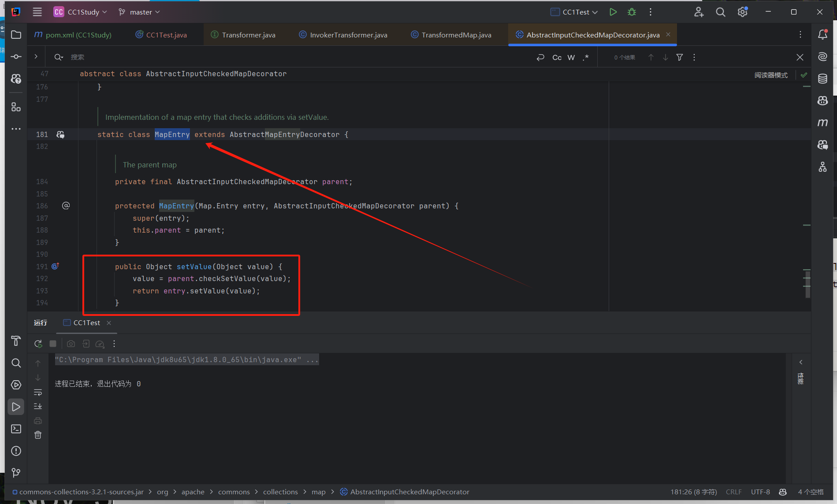This screenshot has width=837, height=504.
Task: Close the AbstractInputCheckedMapDecorator.java tab
Action: (668, 34)
